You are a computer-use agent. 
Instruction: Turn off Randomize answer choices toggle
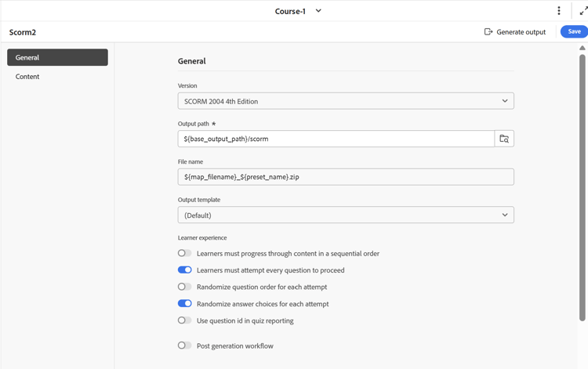[185, 304]
